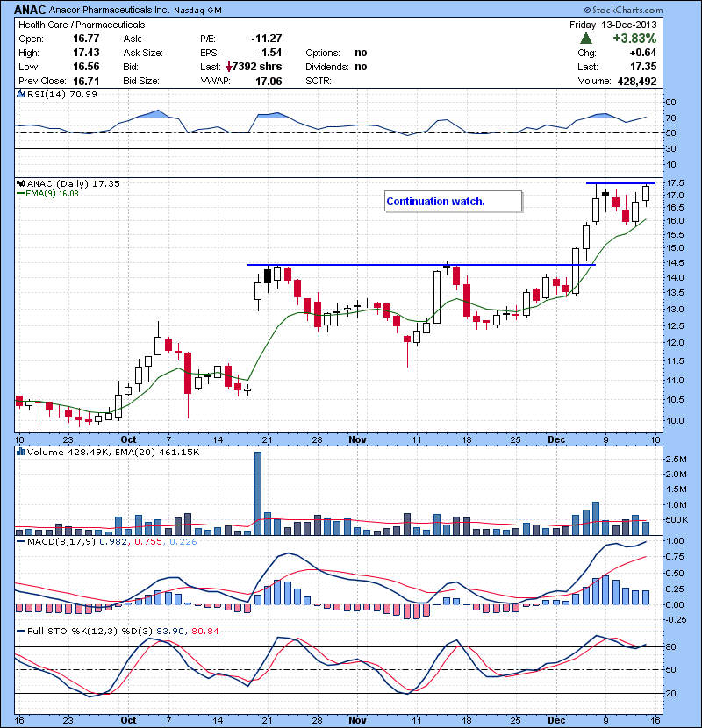Click the MACD signal value 0.755
The height and width of the screenshot is (728, 702).
click(148, 541)
